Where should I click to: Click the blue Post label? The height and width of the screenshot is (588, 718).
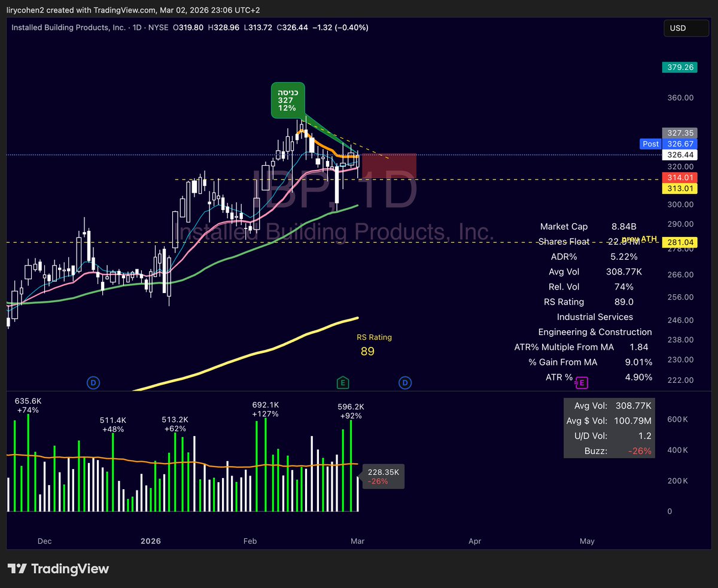tap(650, 144)
